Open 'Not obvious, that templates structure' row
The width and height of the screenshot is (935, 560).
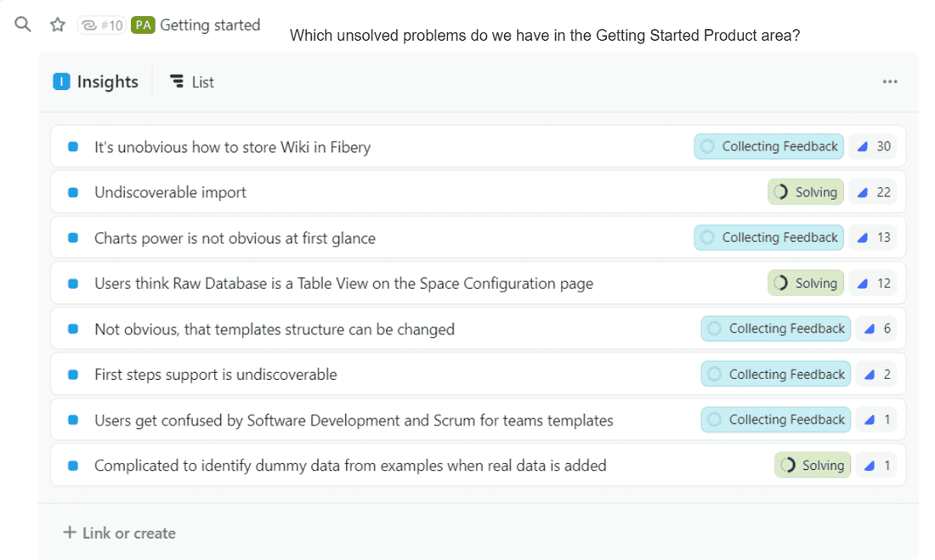274,330
